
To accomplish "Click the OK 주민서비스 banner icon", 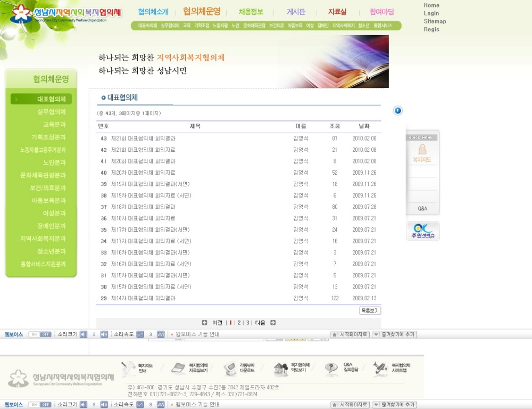I will point(422,231).
